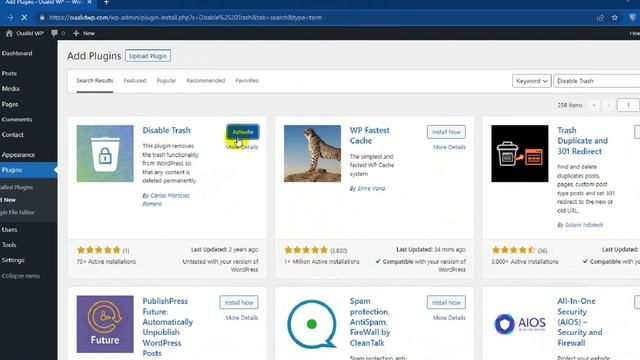640x360 pixels.
Task: Install the PublishPress Future plugin
Action: (x=239, y=302)
